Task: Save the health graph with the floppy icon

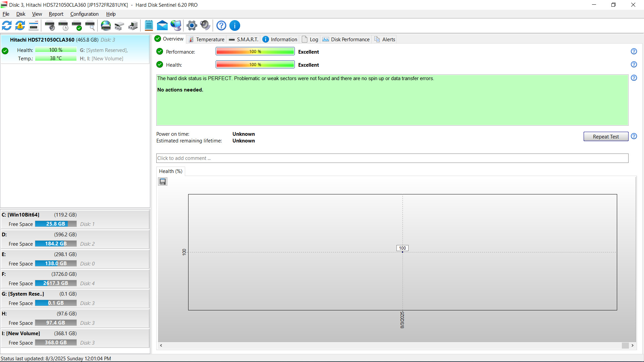Action: [163, 182]
